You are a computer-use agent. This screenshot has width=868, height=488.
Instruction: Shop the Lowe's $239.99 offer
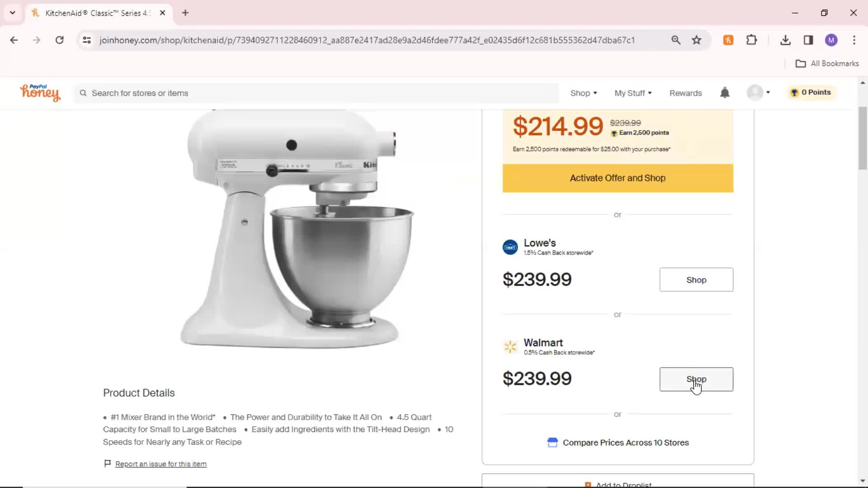(x=696, y=280)
